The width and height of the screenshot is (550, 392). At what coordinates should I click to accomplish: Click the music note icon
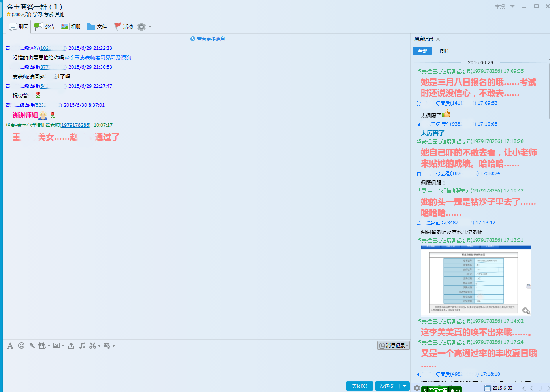tap(82, 345)
